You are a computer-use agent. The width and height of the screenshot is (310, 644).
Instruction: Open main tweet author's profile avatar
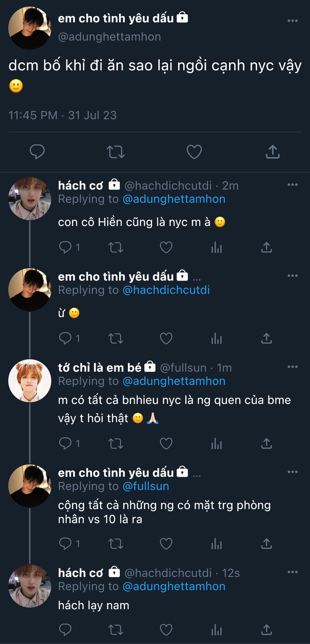point(30,28)
